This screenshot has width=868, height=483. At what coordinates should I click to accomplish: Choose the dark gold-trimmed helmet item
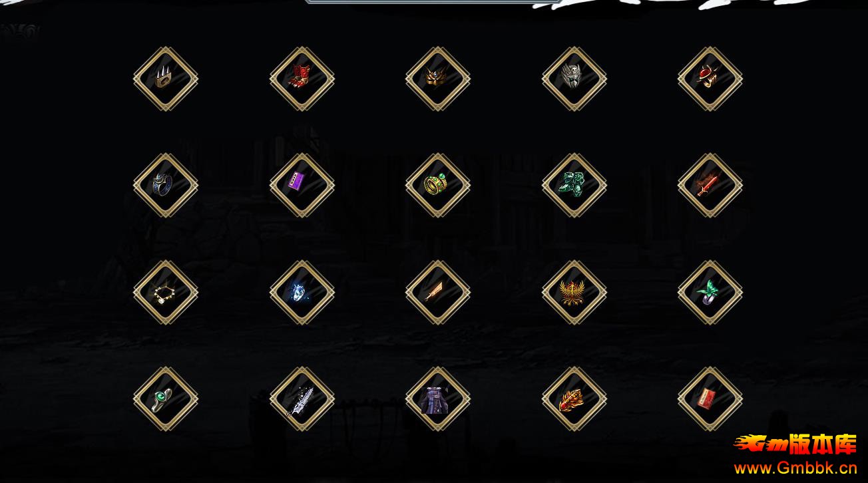[x=438, y=79]
